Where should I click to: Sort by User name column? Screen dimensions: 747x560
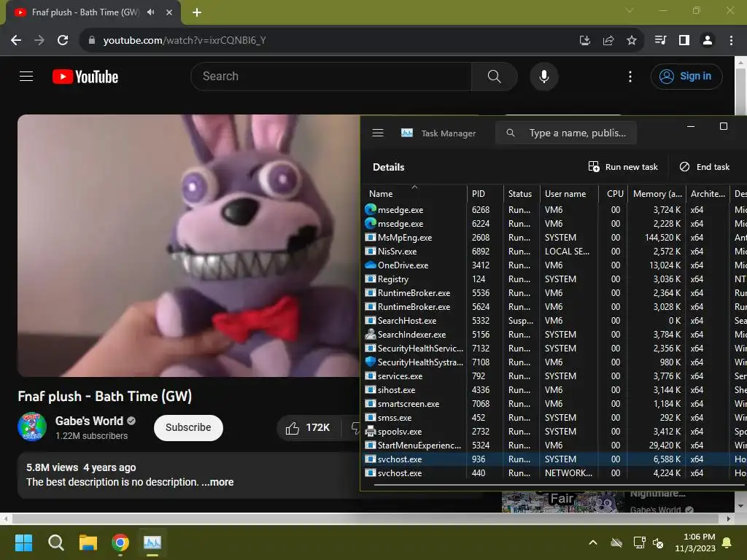pos(568,193)
